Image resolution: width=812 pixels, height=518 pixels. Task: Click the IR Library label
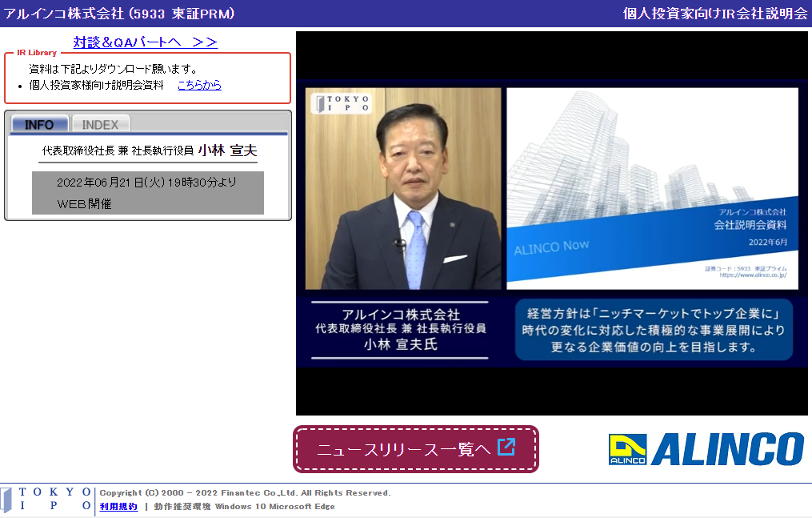pos(37,53)
